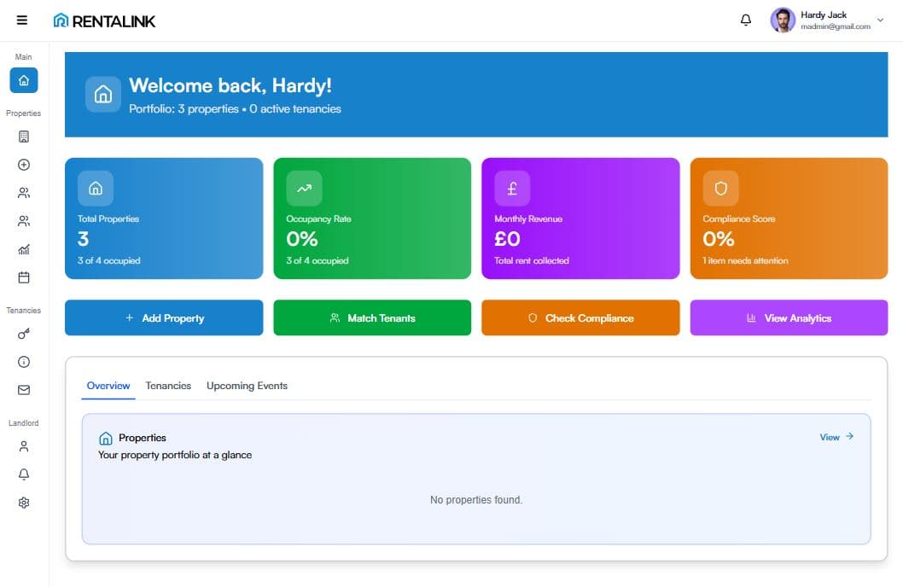The width and height of the screenshot is (903, 588).
Task: Click the "madmin@gmail.com" email text
Action: click(x=836, y=26)
